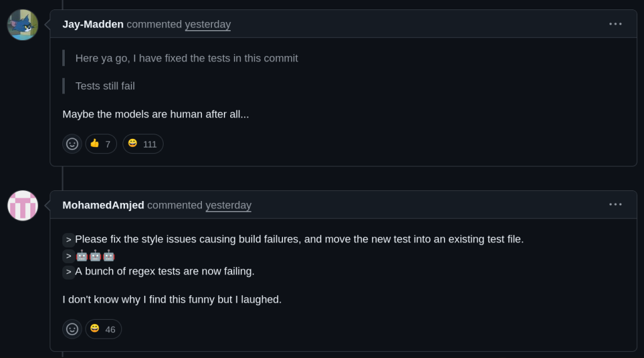Click the text 'Maybe the models are human after all...'
The width and height of the screenshot is (644, 358).
point(156,114)
